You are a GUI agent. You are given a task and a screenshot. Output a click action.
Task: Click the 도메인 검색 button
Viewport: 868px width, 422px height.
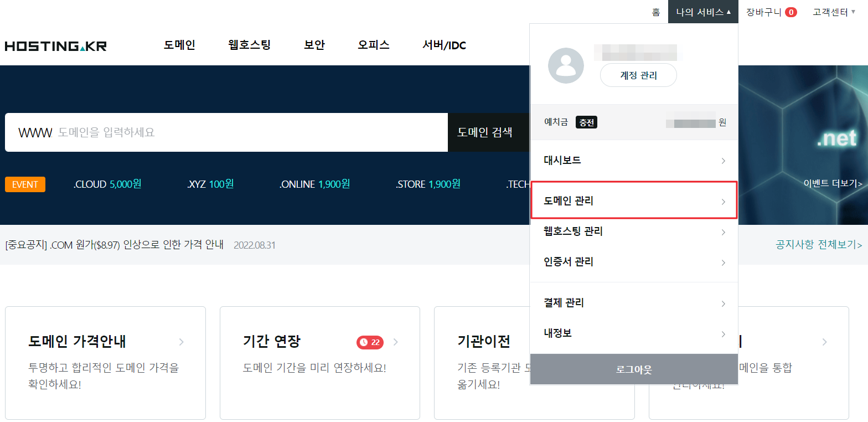coord(485,132)
